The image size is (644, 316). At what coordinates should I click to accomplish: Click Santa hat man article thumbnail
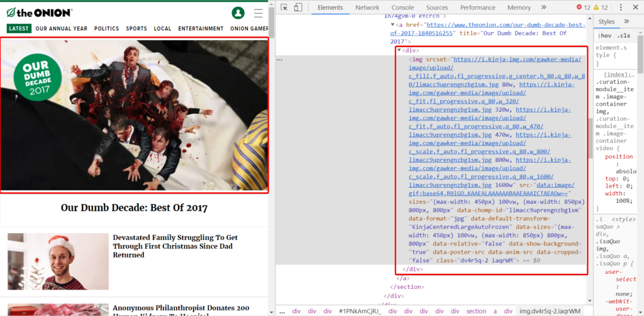click(x=58, y=261)
